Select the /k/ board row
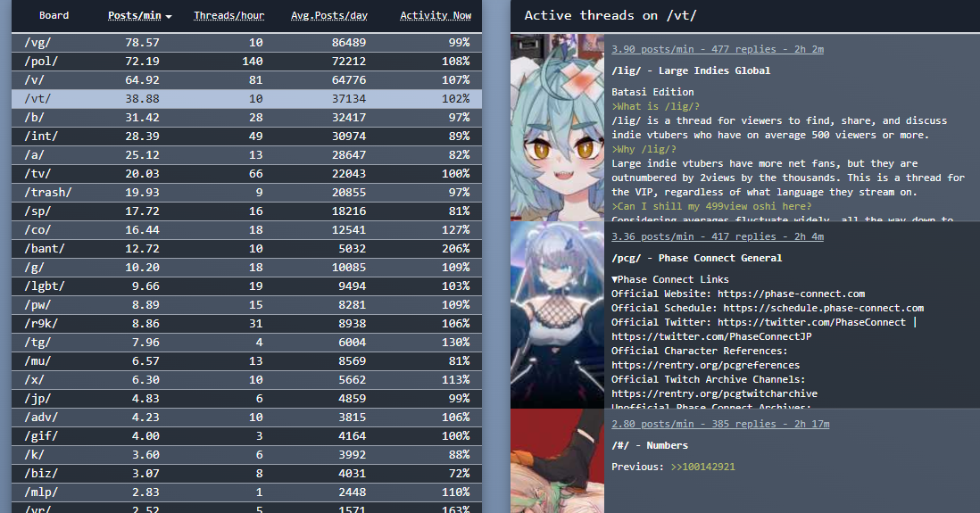This screenshot has width=980, height=513. point(247,455)
